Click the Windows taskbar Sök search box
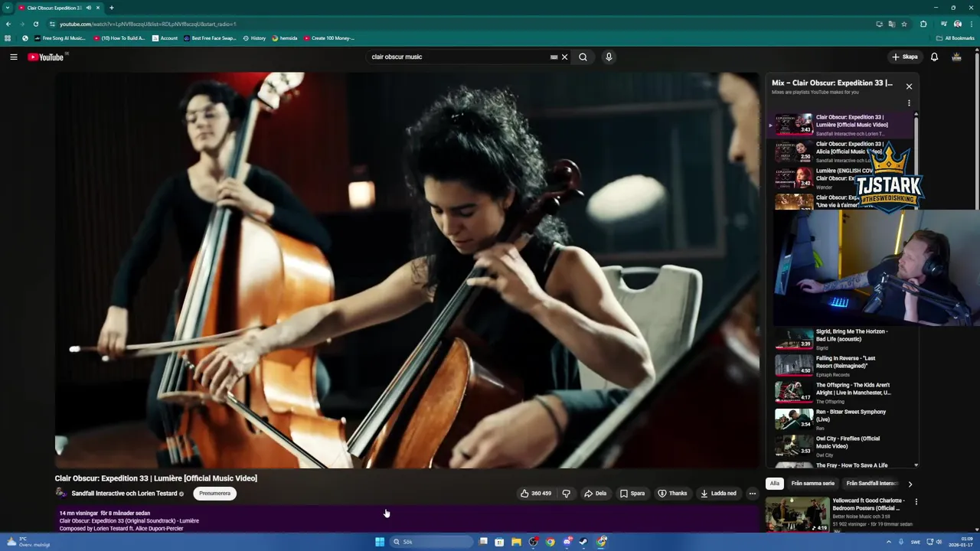The height and width of the screenshot is (551, 980). click(x=431, y=542)
